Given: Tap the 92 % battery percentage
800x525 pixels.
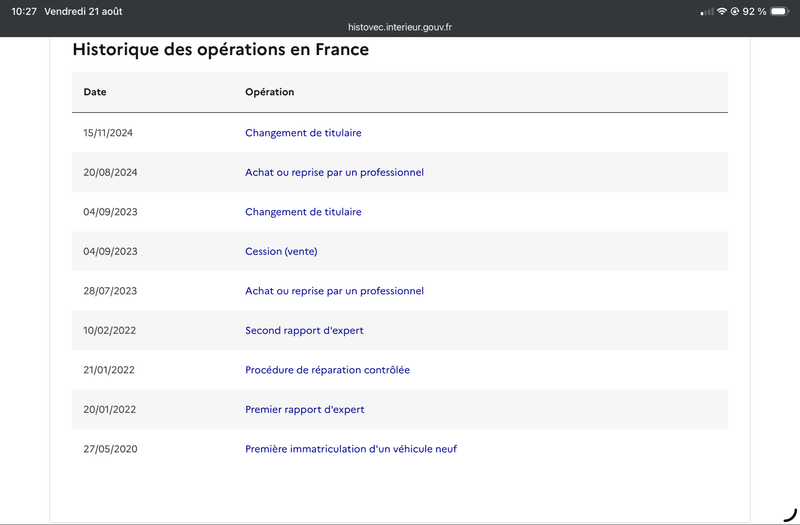Looking at the screenshot, I should point(754,11).
